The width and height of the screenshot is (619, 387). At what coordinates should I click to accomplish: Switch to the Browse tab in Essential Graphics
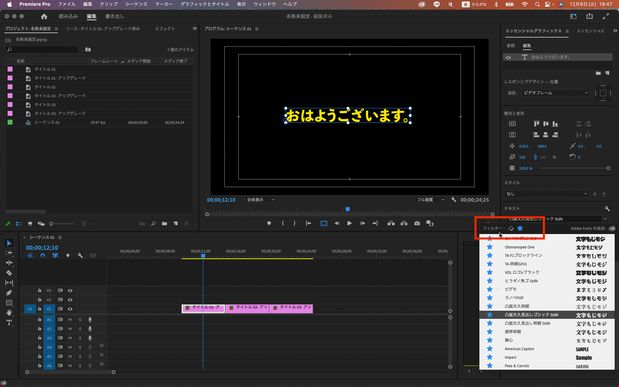510,46
